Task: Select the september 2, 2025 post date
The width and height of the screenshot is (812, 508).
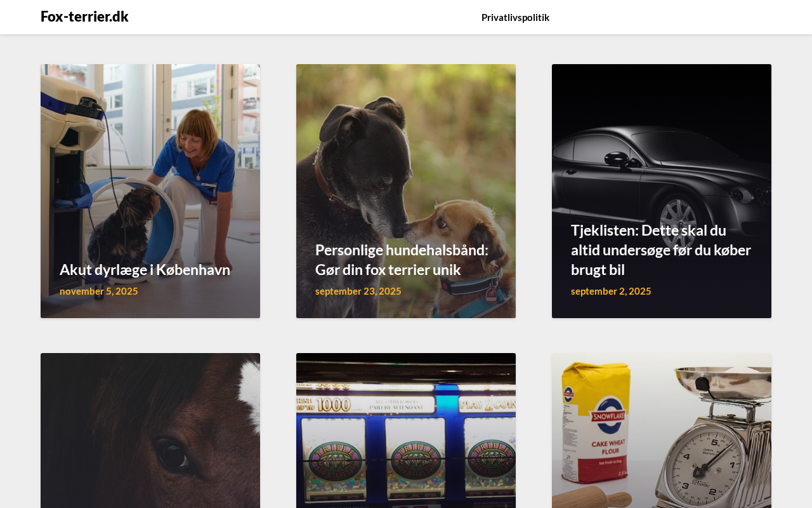Action: (x=611, y=291)
